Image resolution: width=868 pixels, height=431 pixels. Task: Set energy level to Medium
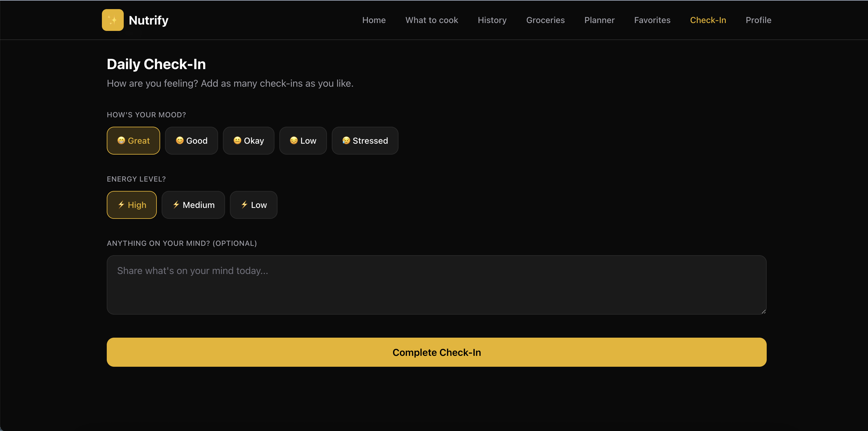pyautogui.click(x=193, y=205)
